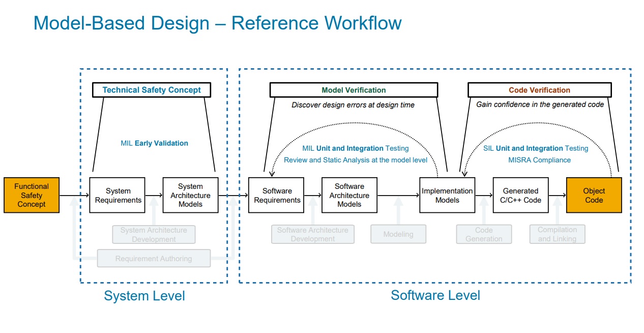The width and height of the screenshot is (644, 333).
Task: Select the Implementation Models block
Action: (447, 195)
